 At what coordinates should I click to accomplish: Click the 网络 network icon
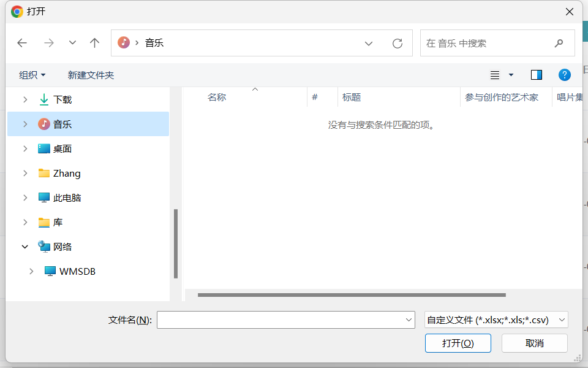tap(44, 247)
